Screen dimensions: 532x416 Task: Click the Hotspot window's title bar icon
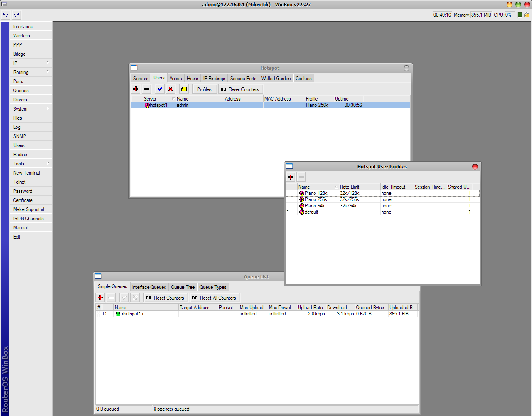(x=134, y=68)
